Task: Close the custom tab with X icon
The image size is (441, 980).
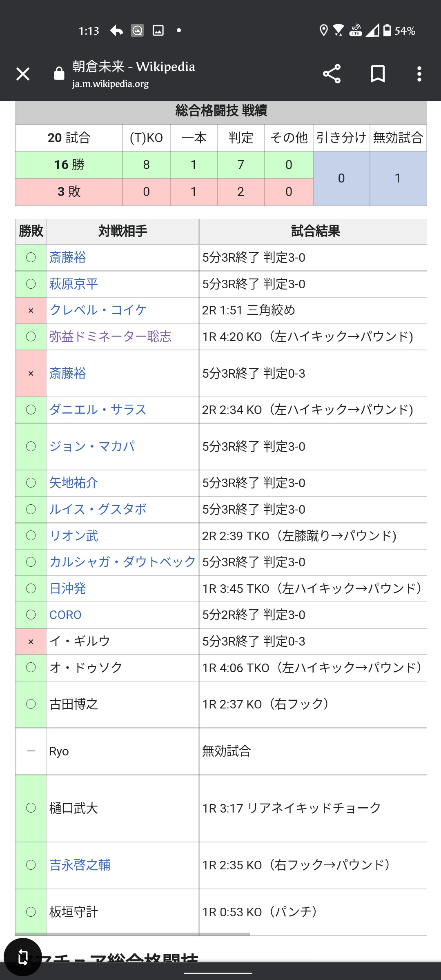Action: 23,74
